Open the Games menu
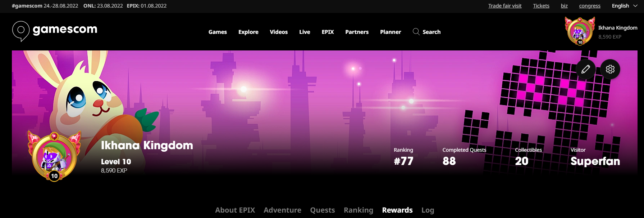Screen dimensions: 644x218 218,32
